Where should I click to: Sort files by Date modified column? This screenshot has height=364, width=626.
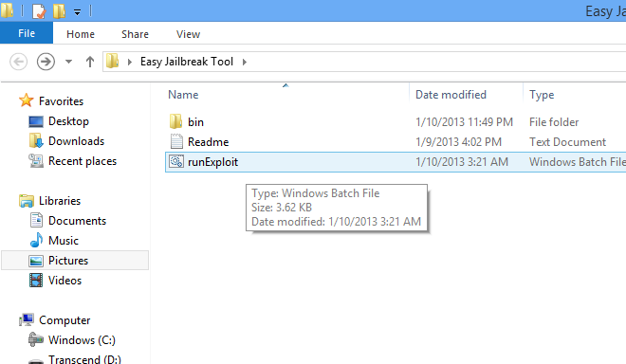click(x=451, y=95)
